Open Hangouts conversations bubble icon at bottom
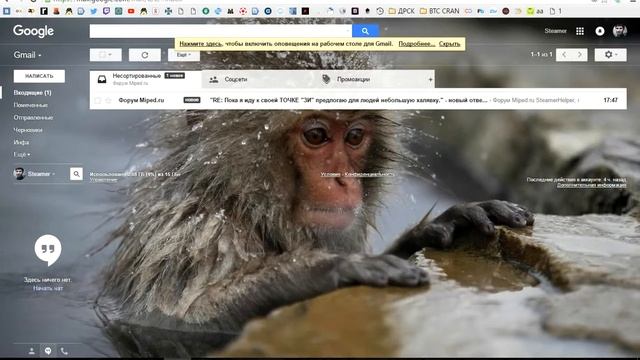 click(x=48, y=351)
